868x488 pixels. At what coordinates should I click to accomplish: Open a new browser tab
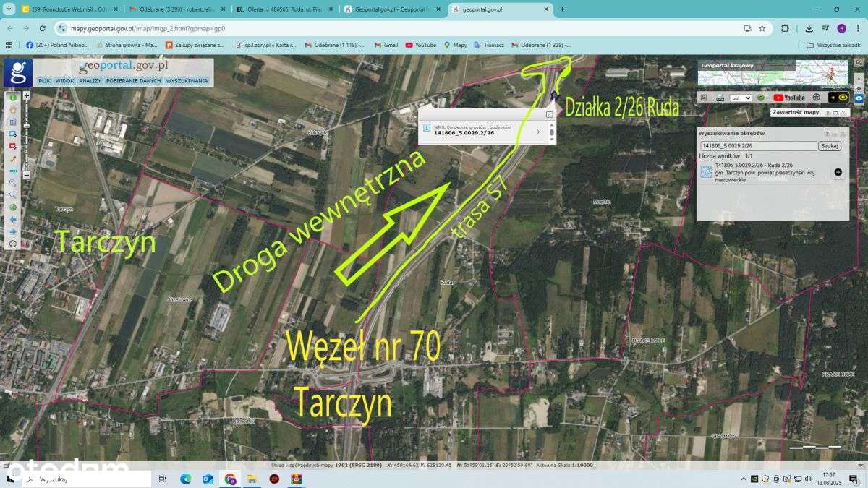pyautogui.click(x=563, y=9)
